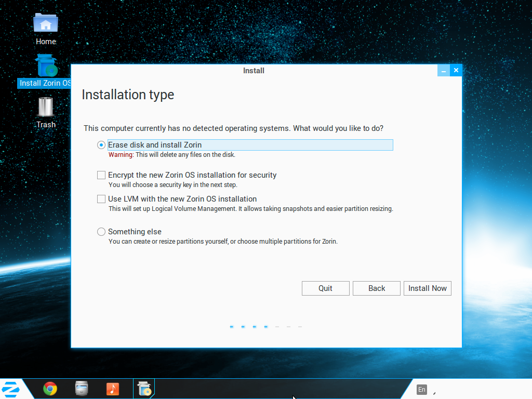Minimize the Install window
The height and width of the screenshot is (399, 532).
tap(444, 71)
